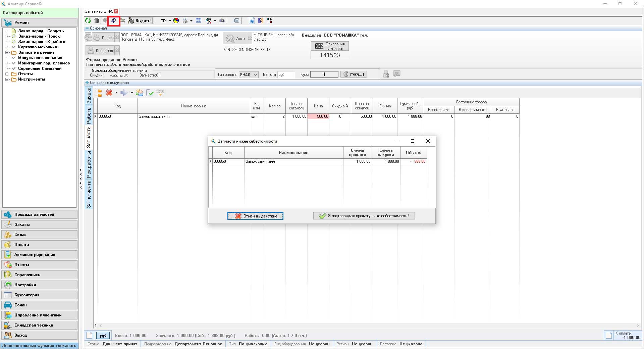644x349 pixels.
Task: Click the car key icon next to arrow
Action: coord(123,21)
